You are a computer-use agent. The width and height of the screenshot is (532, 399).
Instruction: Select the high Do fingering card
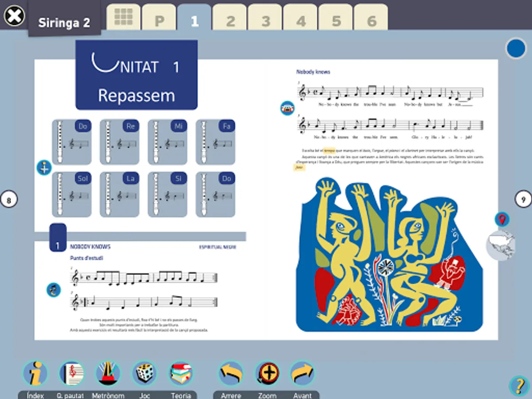[215, 195]
